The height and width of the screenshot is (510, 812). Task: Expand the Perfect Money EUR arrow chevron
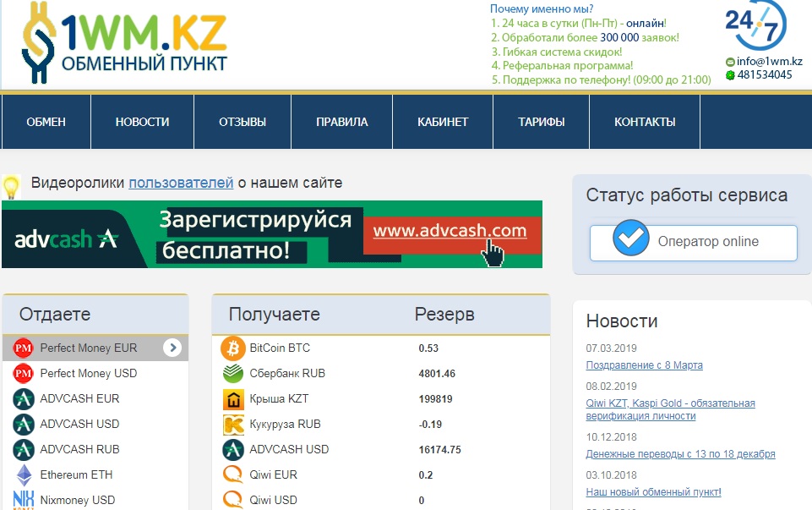(172, 348)
